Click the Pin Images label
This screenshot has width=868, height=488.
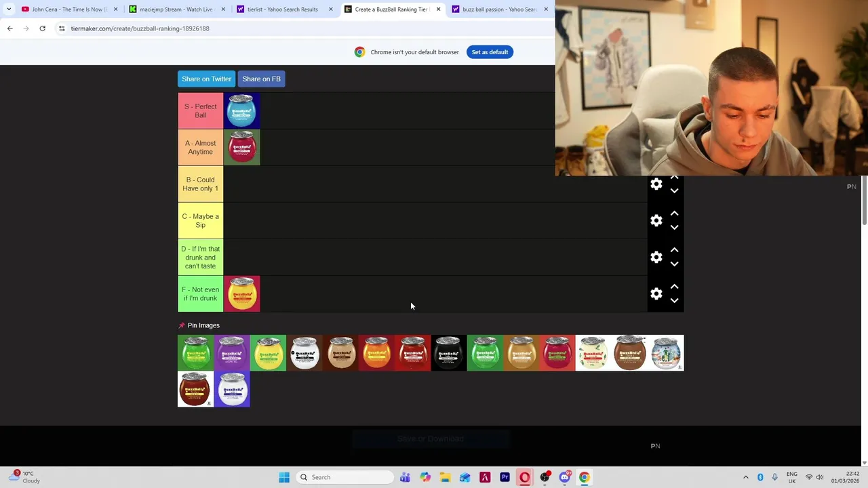point(203,325)
